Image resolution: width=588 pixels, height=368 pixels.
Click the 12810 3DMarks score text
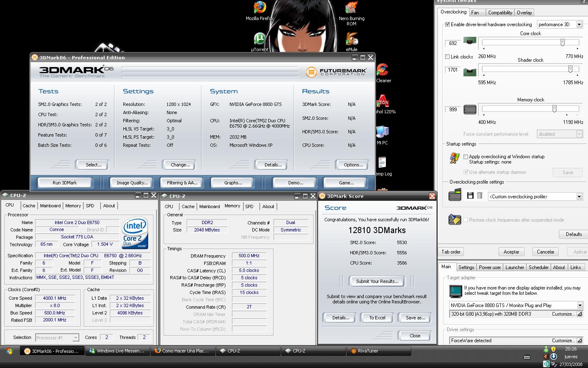377,230
